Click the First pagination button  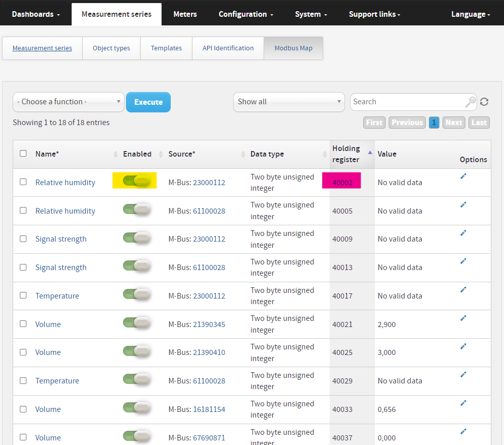pos(374,123)
